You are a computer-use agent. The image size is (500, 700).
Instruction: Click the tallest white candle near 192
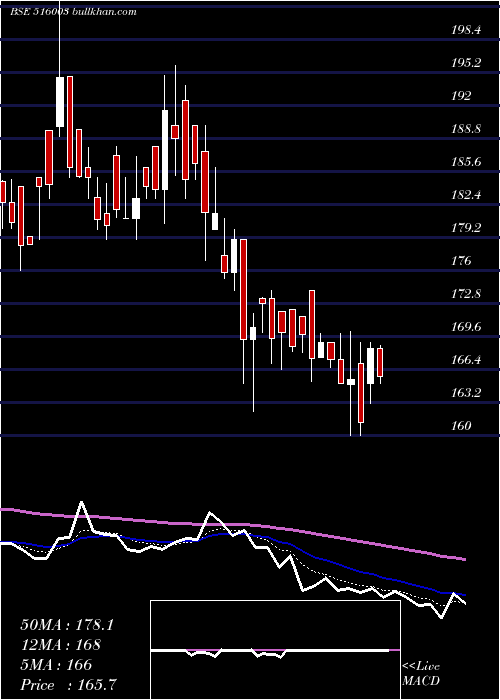[165, 150]
